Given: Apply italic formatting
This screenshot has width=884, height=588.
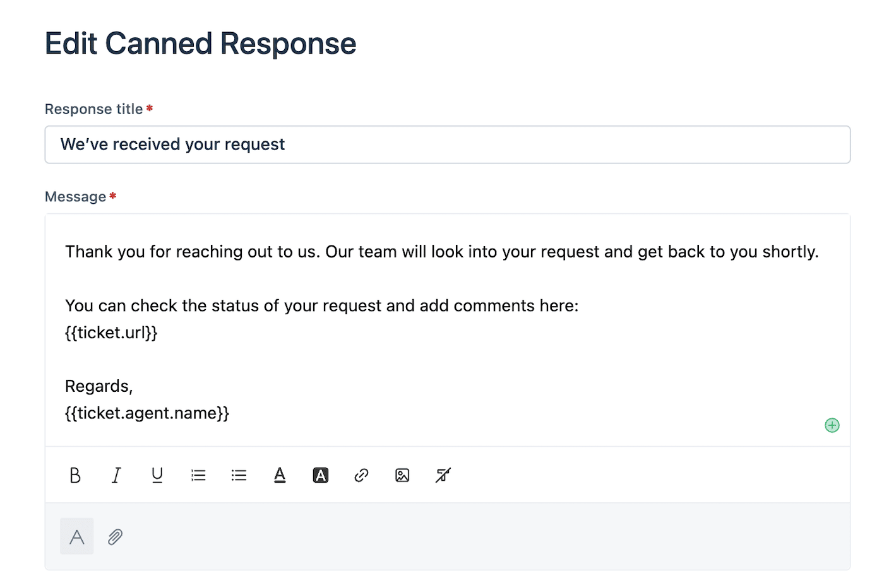Looking at the screenshot, I should click(116, 475).
